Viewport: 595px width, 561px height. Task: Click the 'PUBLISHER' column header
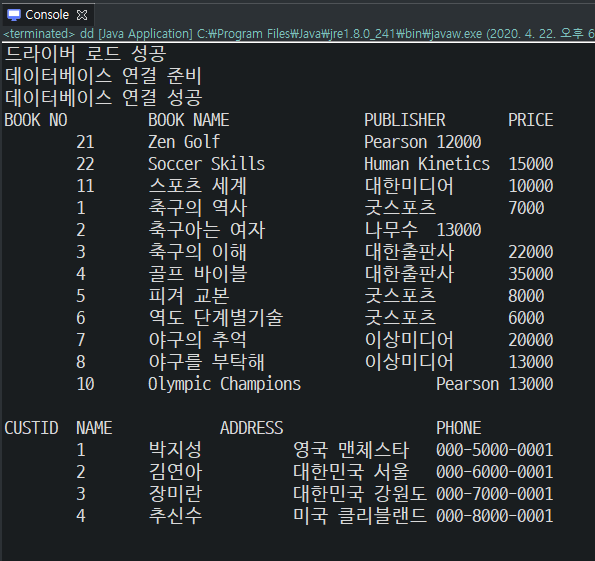pyautogui.click(x=405, y=120)
